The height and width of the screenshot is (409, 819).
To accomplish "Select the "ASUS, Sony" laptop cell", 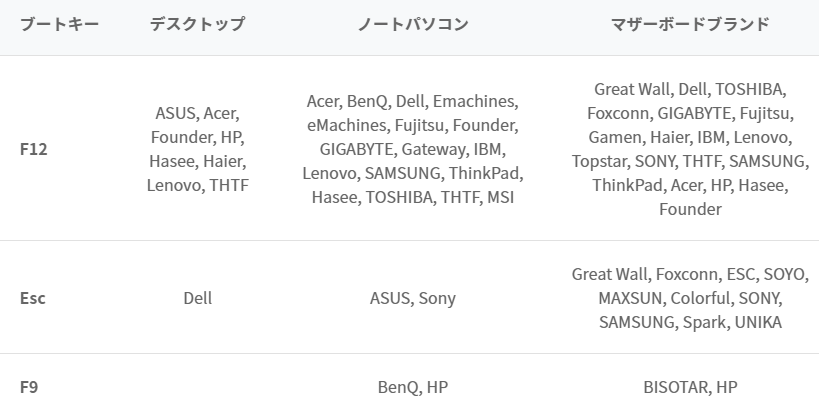I will tap(412, 298).
